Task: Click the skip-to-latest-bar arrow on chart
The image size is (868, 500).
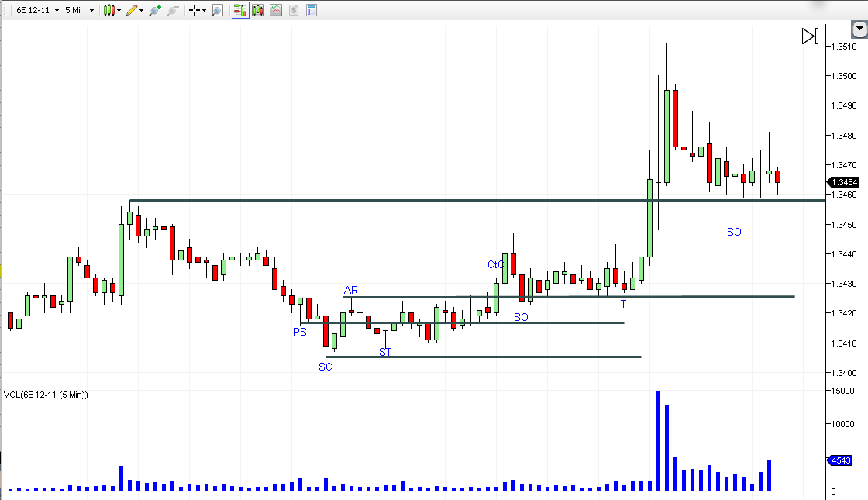Action: click(x=810, y=36)
